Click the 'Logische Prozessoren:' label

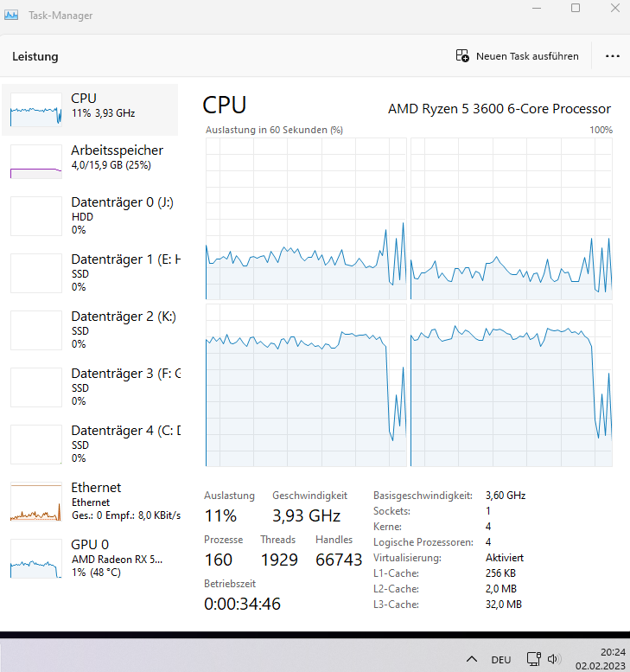pos(423,542)
